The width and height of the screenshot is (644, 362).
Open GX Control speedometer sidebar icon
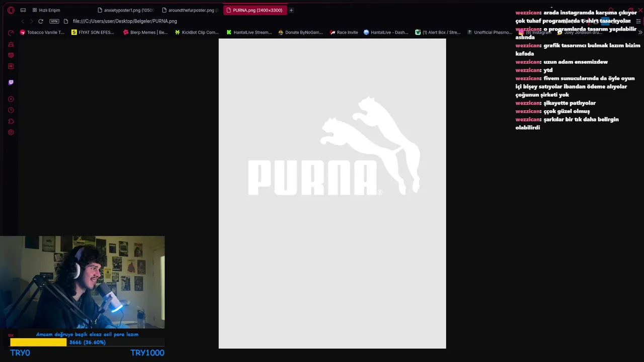point(11,33)
